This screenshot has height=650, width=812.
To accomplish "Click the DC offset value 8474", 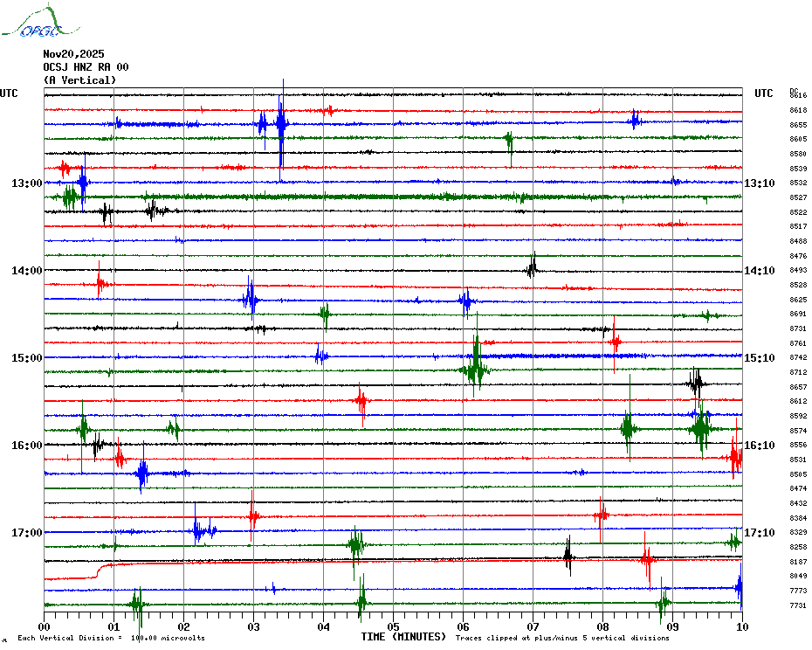I will pyautogui.click(x=798, y=488).
